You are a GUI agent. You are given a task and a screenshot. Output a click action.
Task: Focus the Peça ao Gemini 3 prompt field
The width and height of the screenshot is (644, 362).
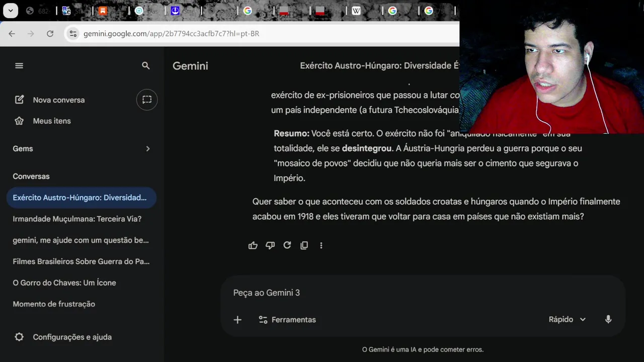click(x=423, y=293)
